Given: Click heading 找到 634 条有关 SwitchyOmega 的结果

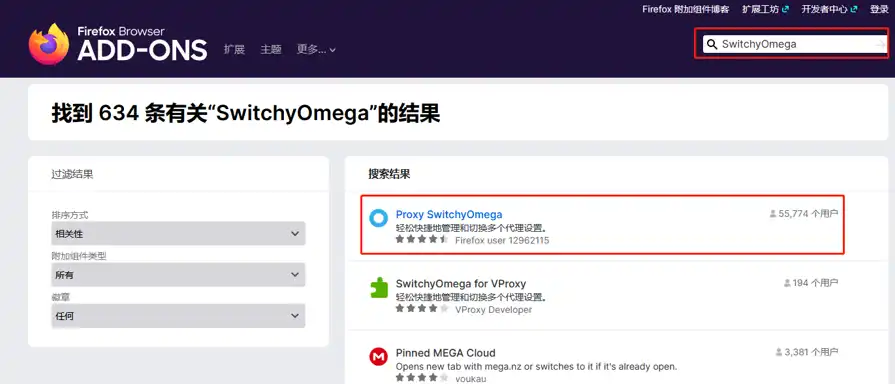Looking at the screenshot, I should (x=246, y=114).
